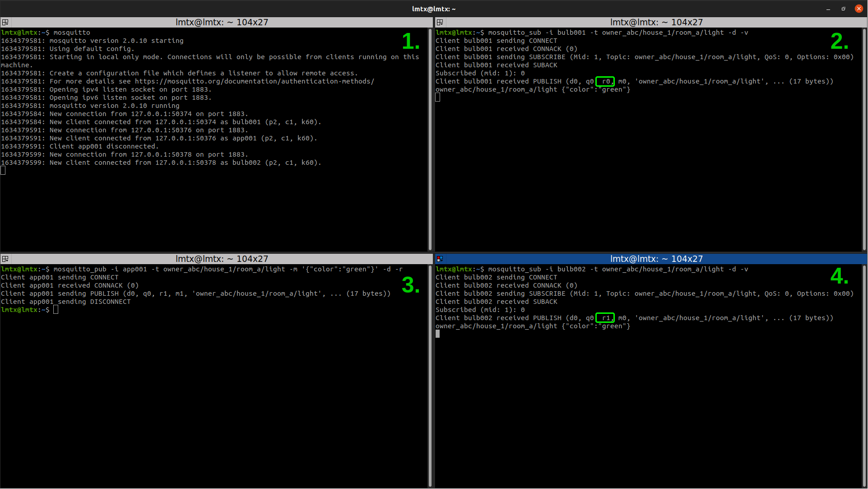Click log line 'connected from 127.0.0.1:50376 as app001'
868x489 pixels.
(159, 138)
